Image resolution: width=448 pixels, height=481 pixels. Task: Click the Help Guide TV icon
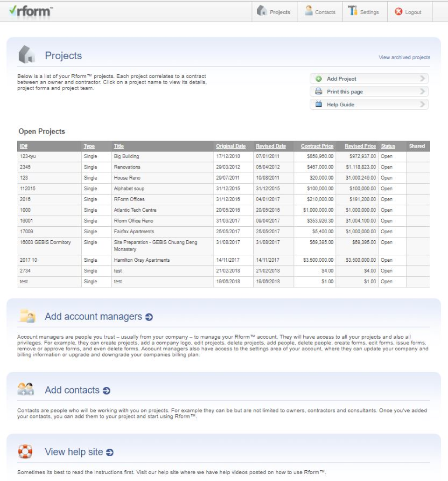[x=319, y=105]
